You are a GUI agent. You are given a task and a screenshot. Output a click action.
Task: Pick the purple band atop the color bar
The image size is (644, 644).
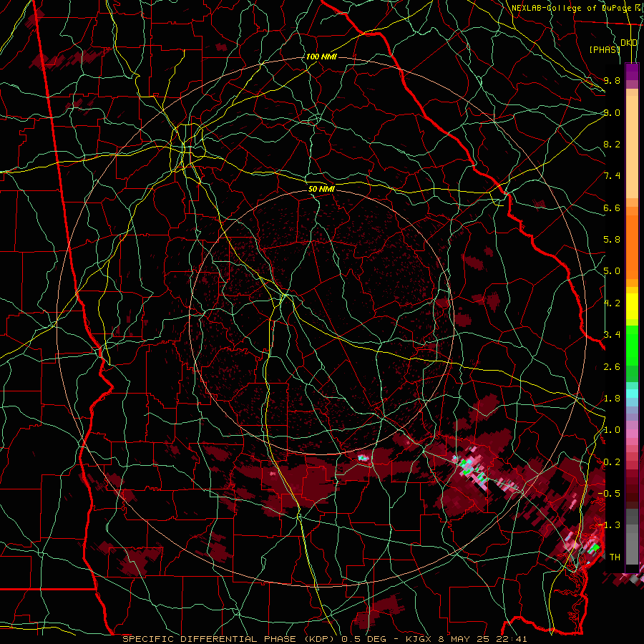pyautogui.click(x=632, y=72)
